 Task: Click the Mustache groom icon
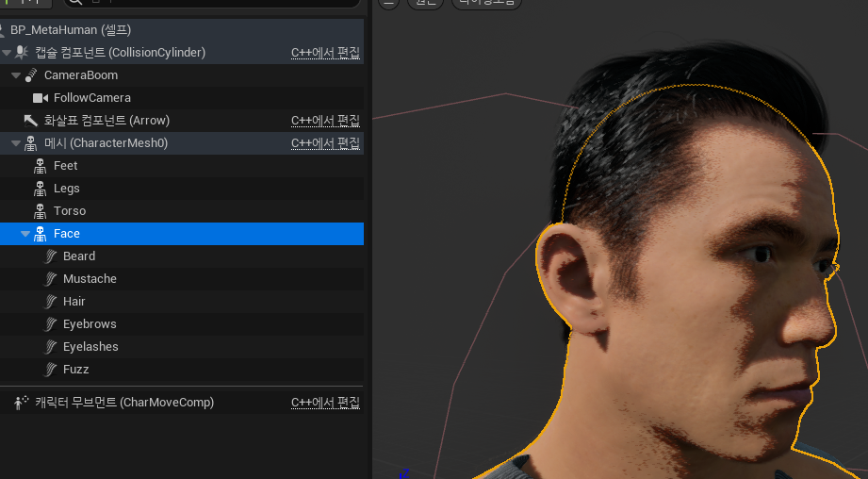50,279
